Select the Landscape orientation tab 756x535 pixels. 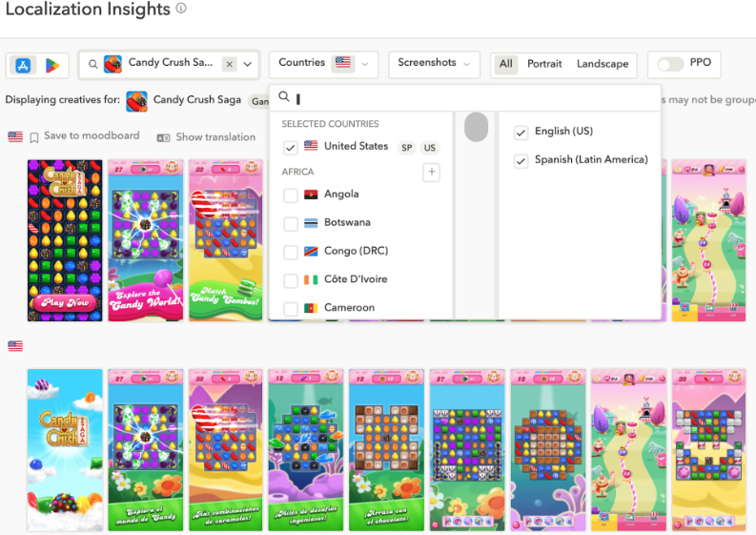click(603, 64)
